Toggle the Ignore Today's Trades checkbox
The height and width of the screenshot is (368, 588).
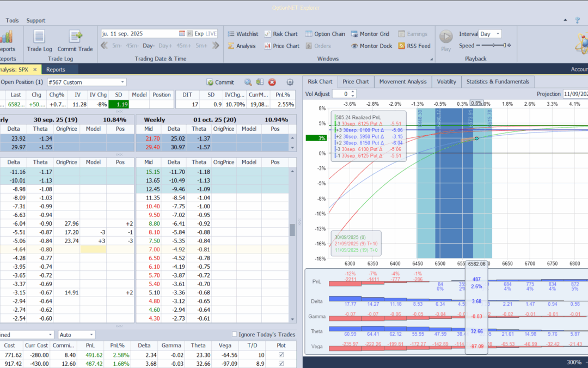(234, 334)
